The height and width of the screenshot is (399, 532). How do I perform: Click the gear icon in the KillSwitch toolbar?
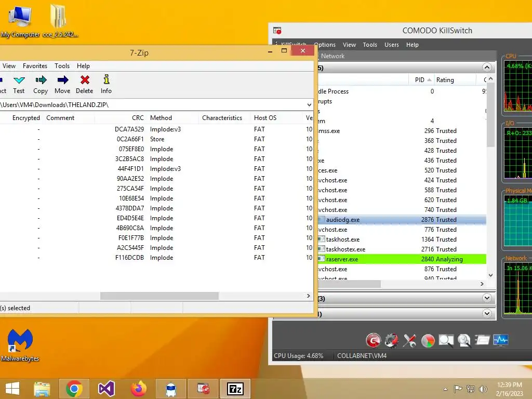(x=392, y=340)
